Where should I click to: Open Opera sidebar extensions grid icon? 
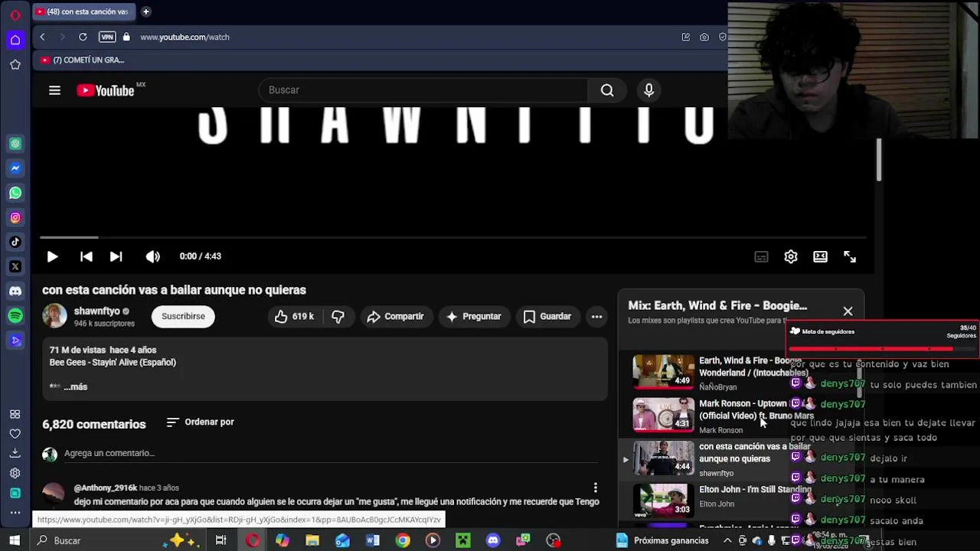coord(15,415)
